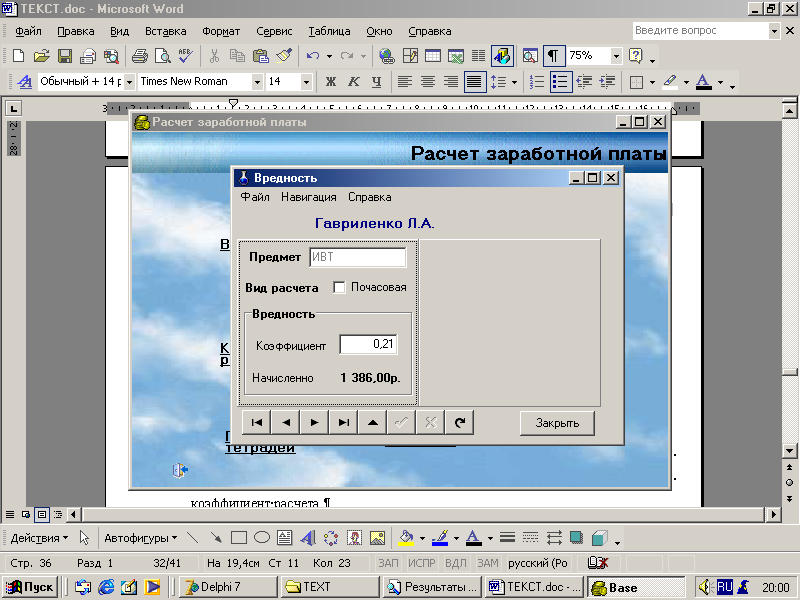Click the Закрыть button
The image size is (800, 600).
[x=557, y=423]
